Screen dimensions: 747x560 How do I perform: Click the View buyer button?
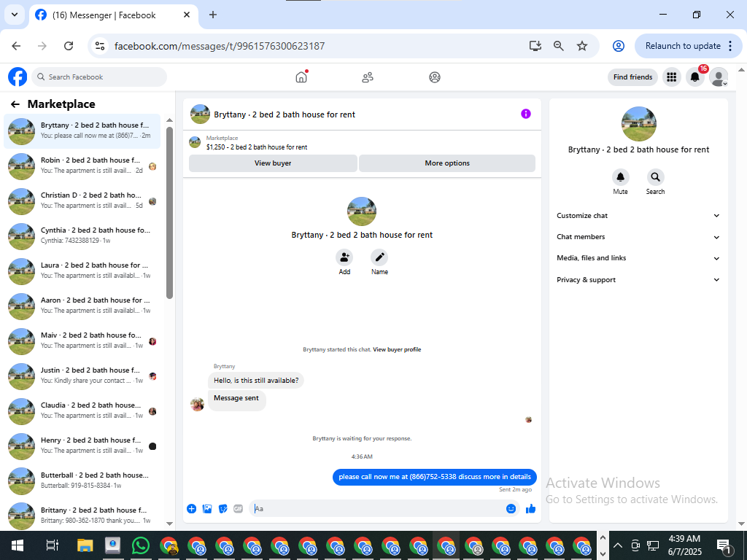coord(273,163)
